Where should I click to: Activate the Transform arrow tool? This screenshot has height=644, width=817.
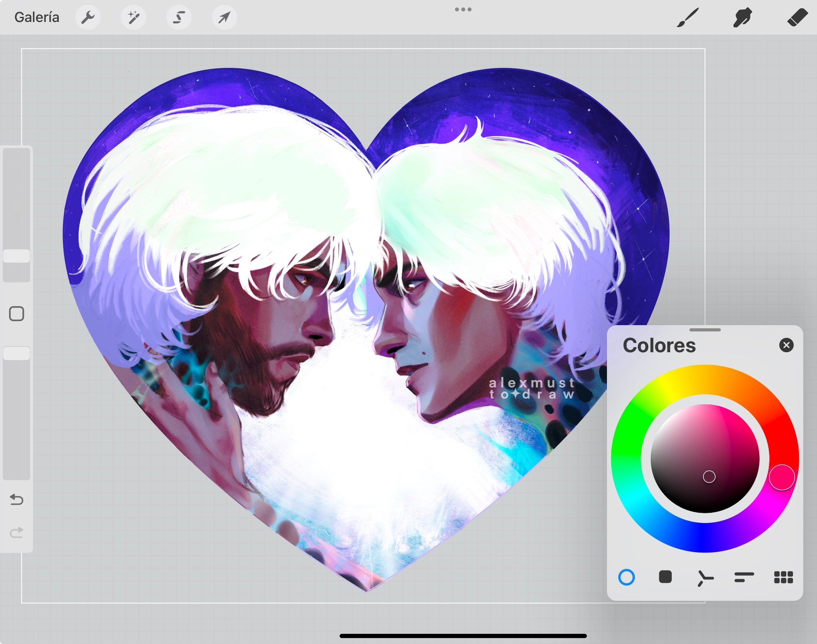click(x=224, y=18)
